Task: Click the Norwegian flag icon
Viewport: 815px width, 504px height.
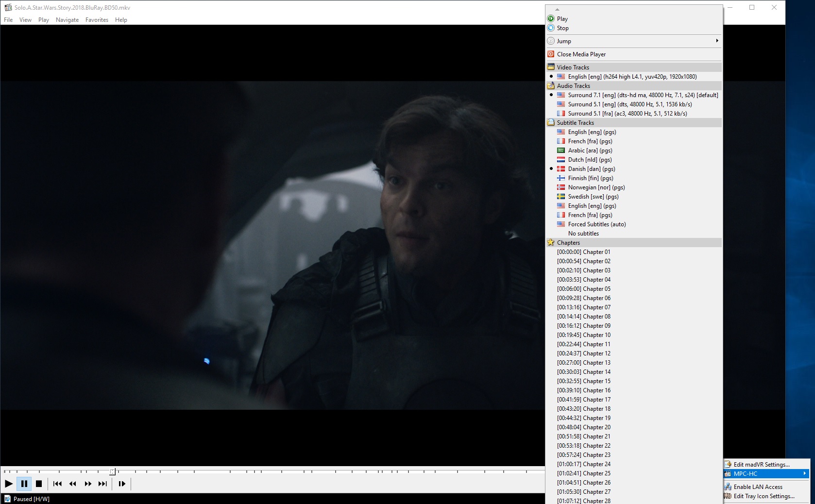Action: point(561,187)
